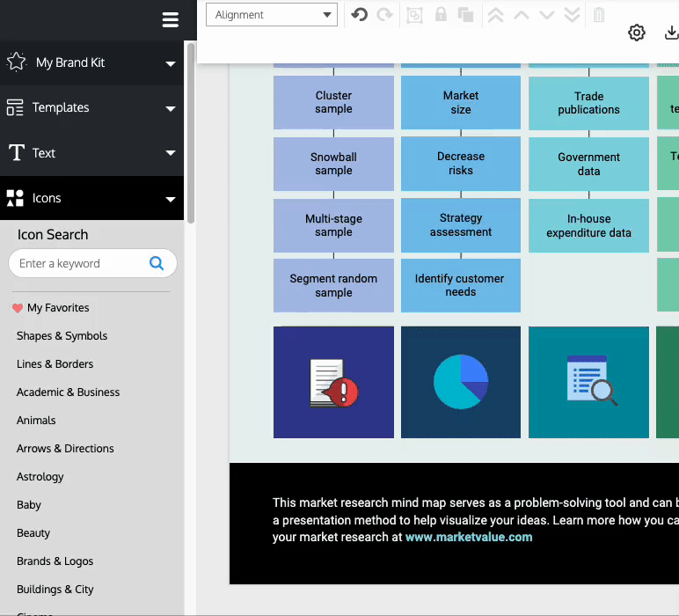The height and width of the screenshot is (616, 679).
Task: Click the redo arrow
Action: tap(384, 15)
